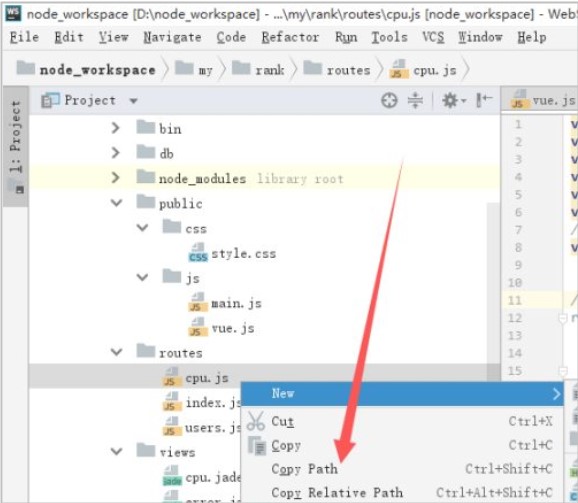Select style.css in the project tree
Screen dimensions: 578x503
pyautogui.click(x=243, y=254)
